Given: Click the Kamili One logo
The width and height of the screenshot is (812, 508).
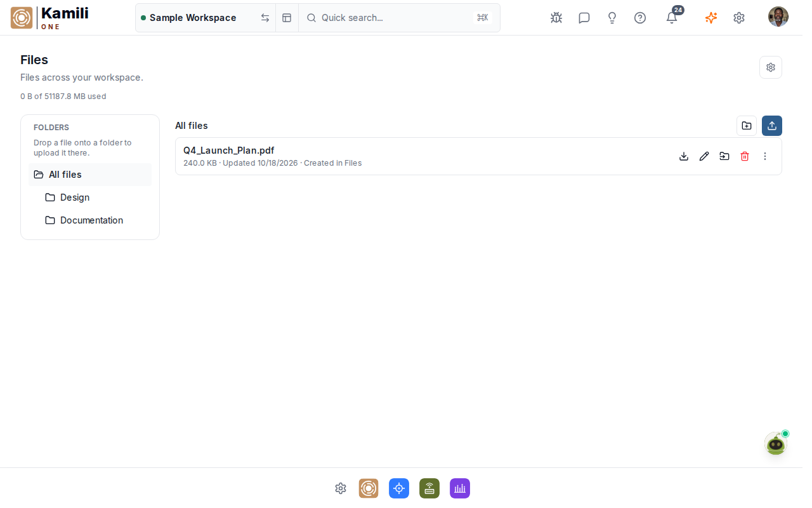Looking at the screenshot, I should coord(49,18).
